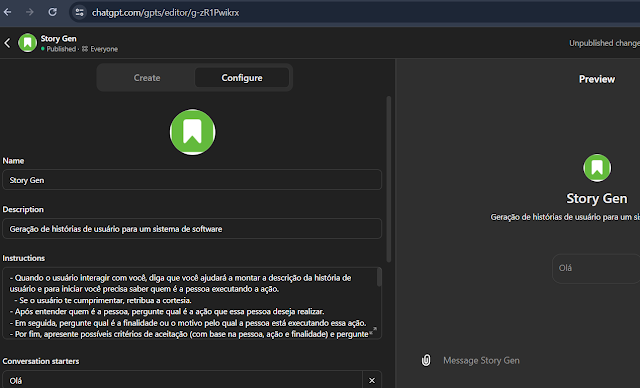Click the Description input field

tap(192, 229)
